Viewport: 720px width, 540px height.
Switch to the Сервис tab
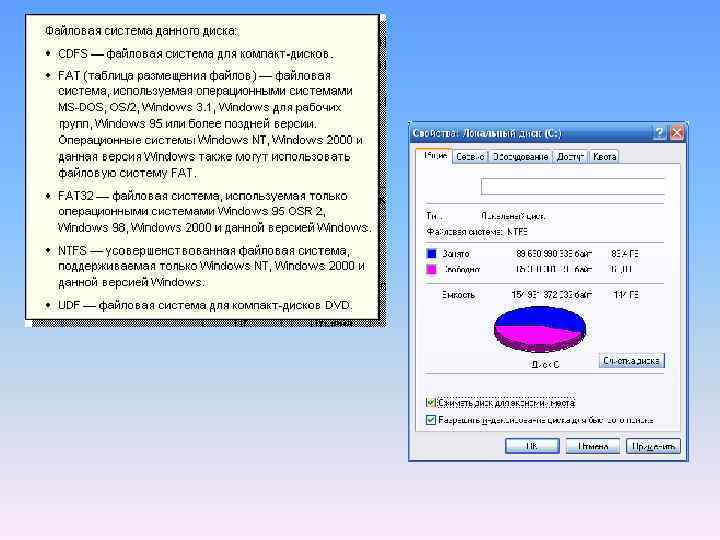click(x=470, y=157)
